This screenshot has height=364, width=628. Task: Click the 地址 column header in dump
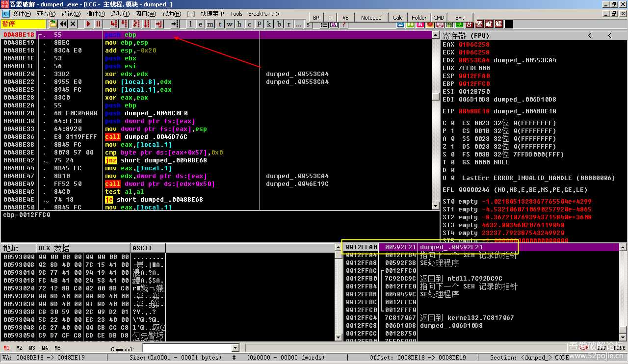[x=18, y=248]
